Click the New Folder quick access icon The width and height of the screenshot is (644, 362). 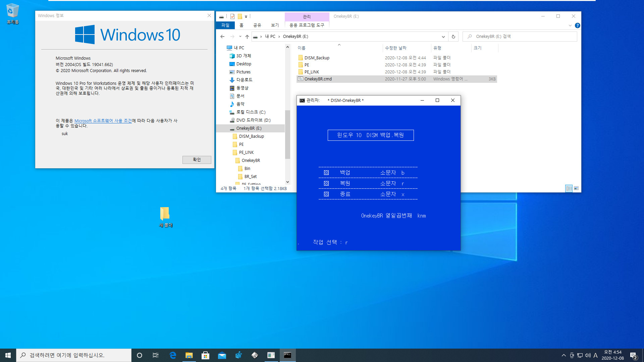[240, 16]
